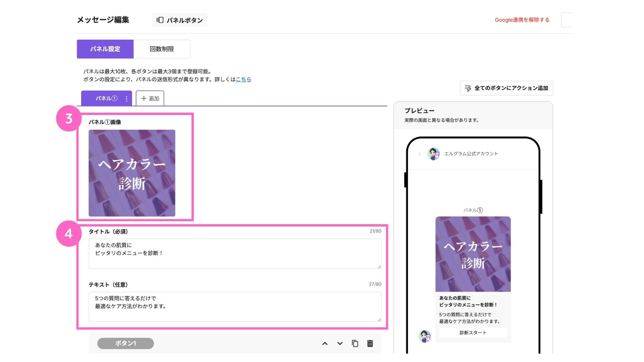This screenshot has width=644, height=362.
Task: Click the ボタン1 label pill
Action: click(125, 344)
